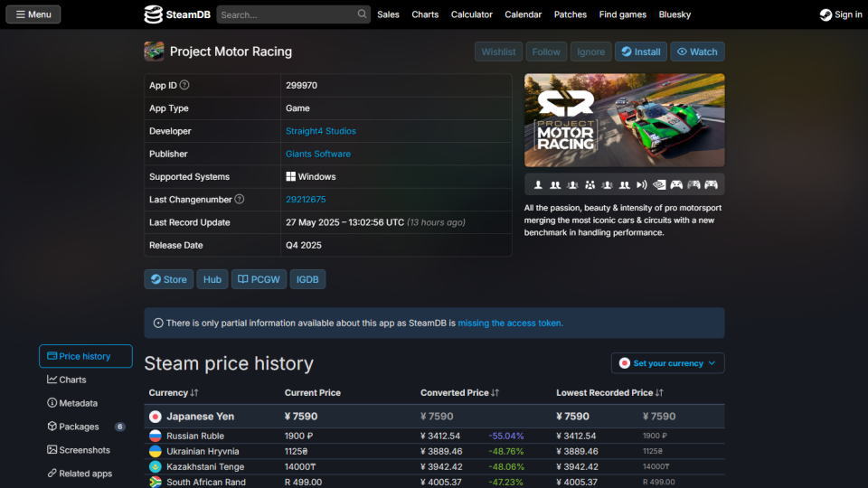Click the Install button
Screen dimensions: 868x488
click(x=640, y=52)
